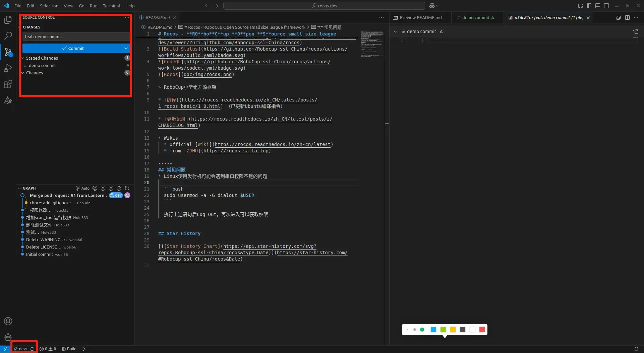
Task: Collapse the Staged Changes group
Action: click(x=23, y=58)
